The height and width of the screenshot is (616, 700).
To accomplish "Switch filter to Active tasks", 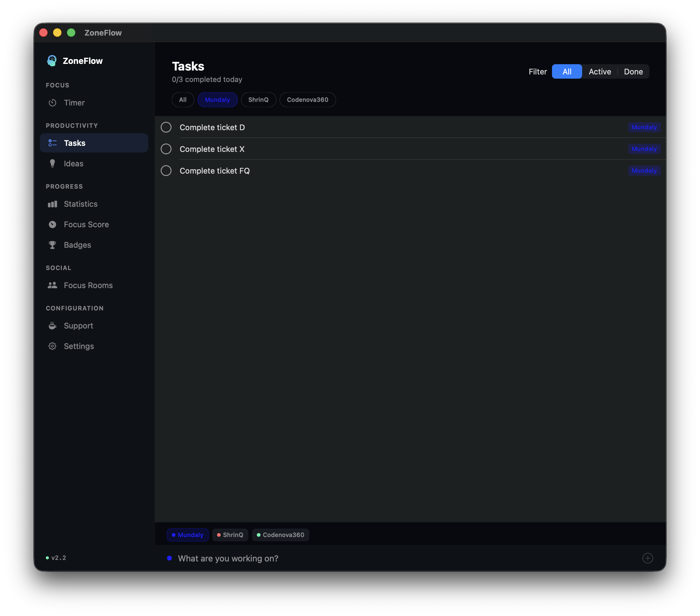I will (600, 71).
